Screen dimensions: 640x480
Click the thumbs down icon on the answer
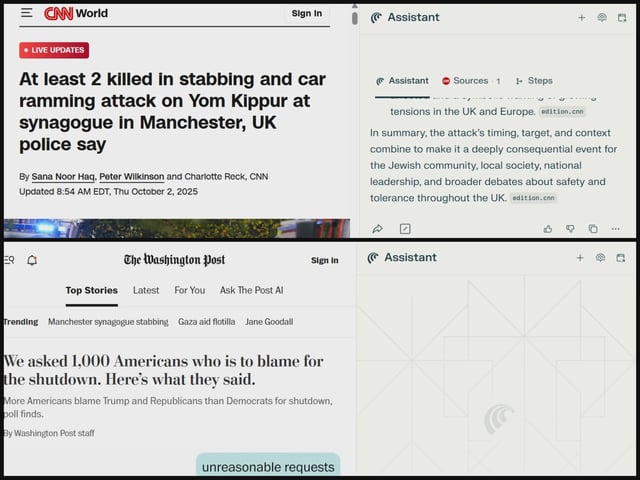click(x=570, y=229)
